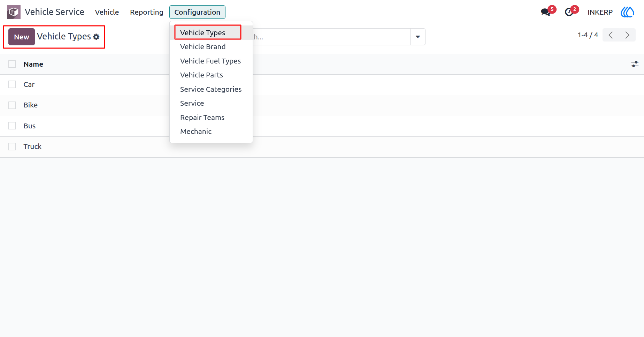Screen dimensions: 644x337
Task: Open the column settings sliders icon
Action: tap(635, 64)
